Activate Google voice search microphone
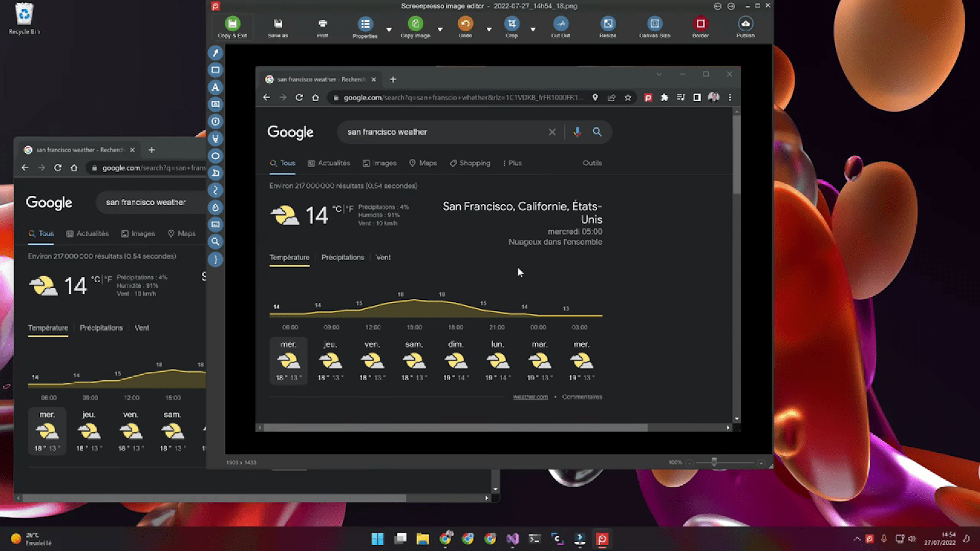 [x=576, y=132]
